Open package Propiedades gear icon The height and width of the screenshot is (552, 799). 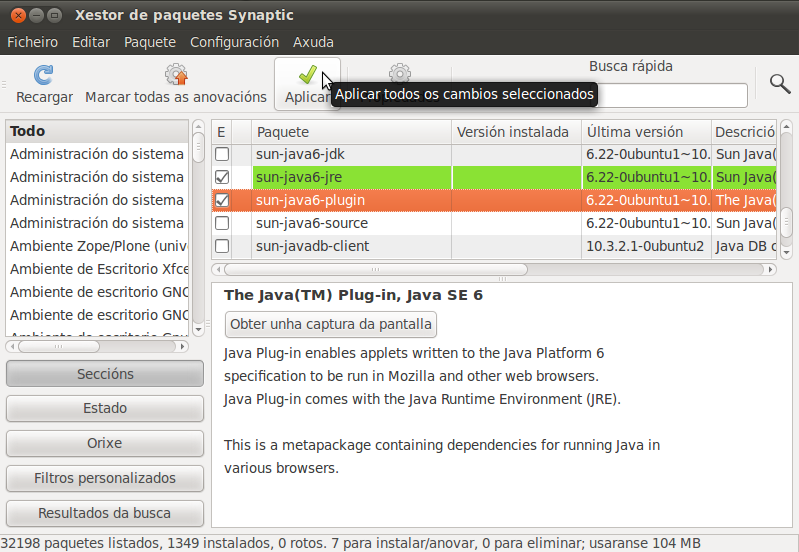(x=400, y=73)
